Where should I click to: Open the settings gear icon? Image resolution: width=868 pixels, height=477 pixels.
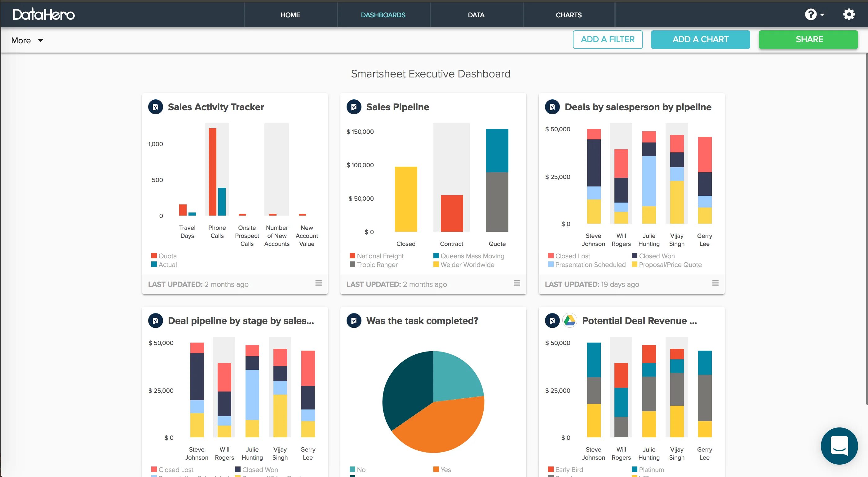pyautogui.click(x=848, y=15)
